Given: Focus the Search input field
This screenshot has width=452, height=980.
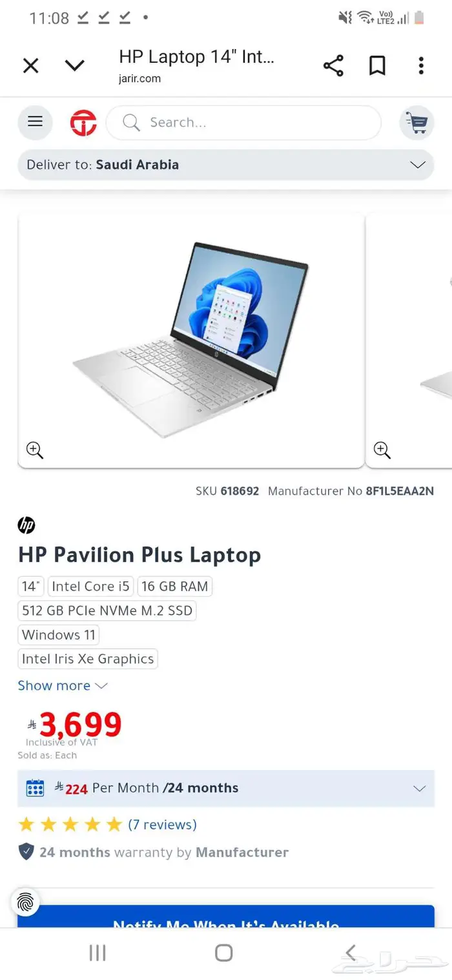Looking at the screenshot, I should pyautogui.click(x=243, y=123).
